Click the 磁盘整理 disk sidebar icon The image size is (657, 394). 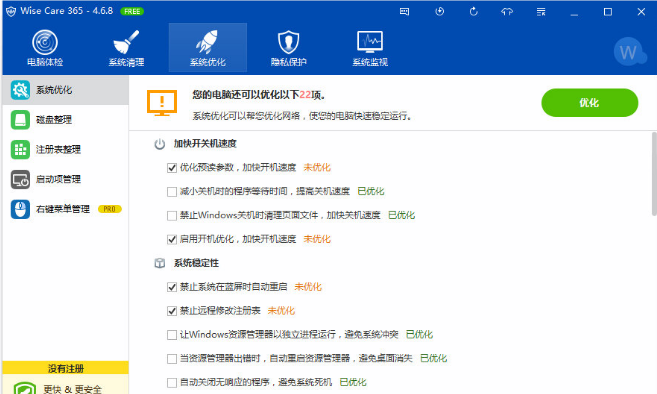click(20, 119)
